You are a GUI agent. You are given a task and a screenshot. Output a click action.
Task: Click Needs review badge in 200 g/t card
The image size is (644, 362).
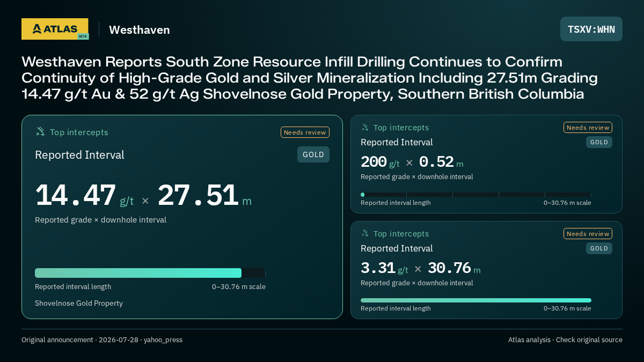coord(588,127)
